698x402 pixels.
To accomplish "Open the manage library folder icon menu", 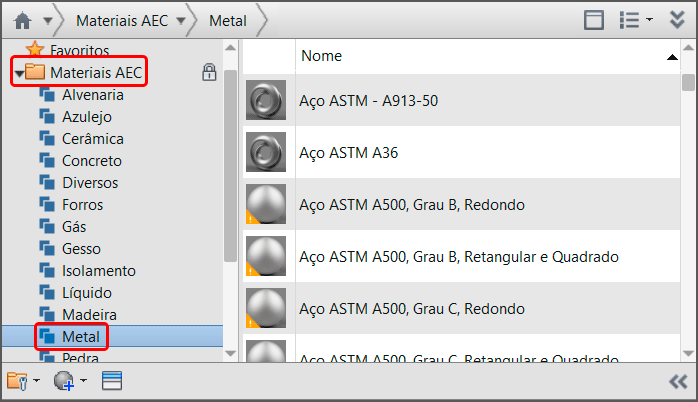I will click(x=22, y=381).
